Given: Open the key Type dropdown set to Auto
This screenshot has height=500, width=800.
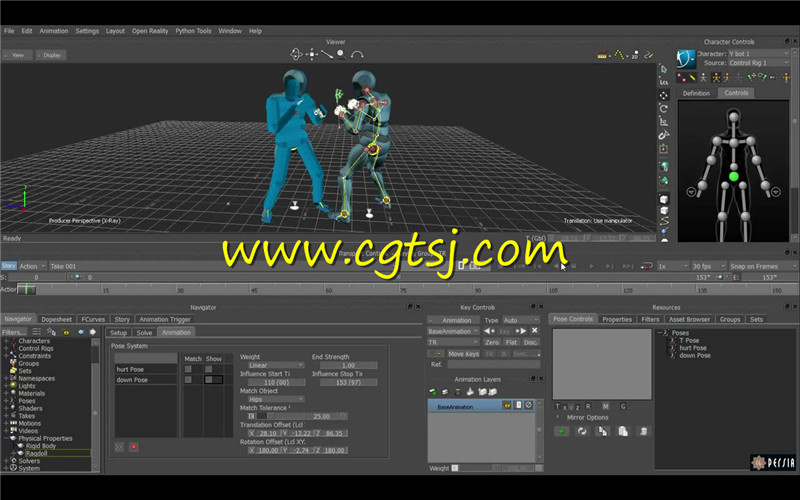Looking at the screenshot, I should [x=520, y=320].
